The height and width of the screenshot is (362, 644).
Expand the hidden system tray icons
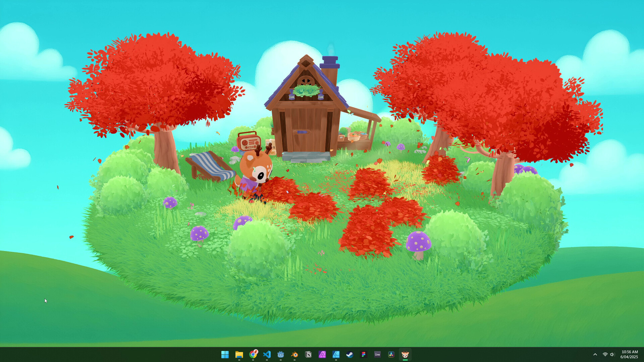(595, 354)
